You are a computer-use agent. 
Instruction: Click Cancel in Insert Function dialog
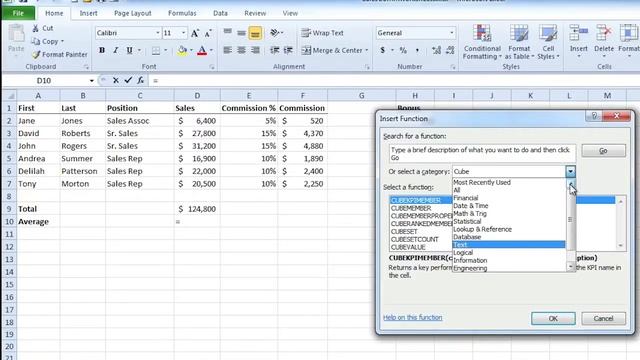click(603, 318)
